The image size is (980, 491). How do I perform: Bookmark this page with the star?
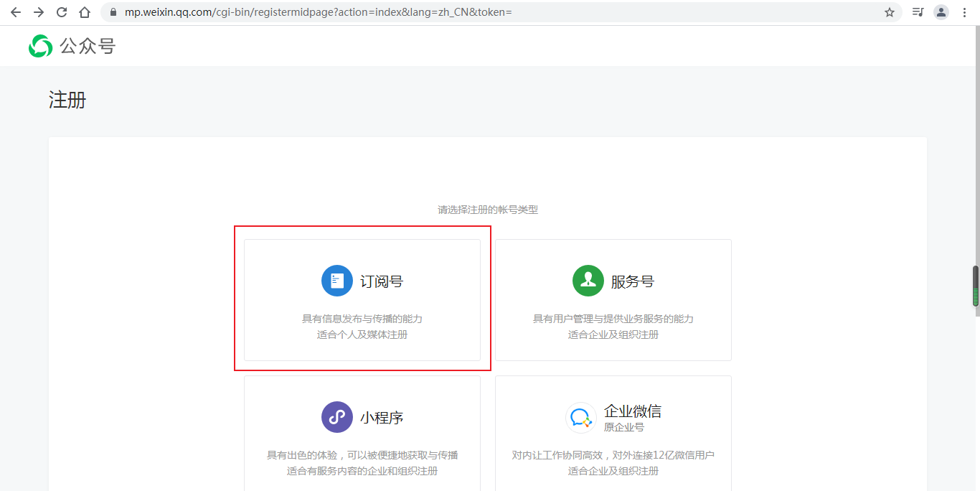tap(890, 12)
